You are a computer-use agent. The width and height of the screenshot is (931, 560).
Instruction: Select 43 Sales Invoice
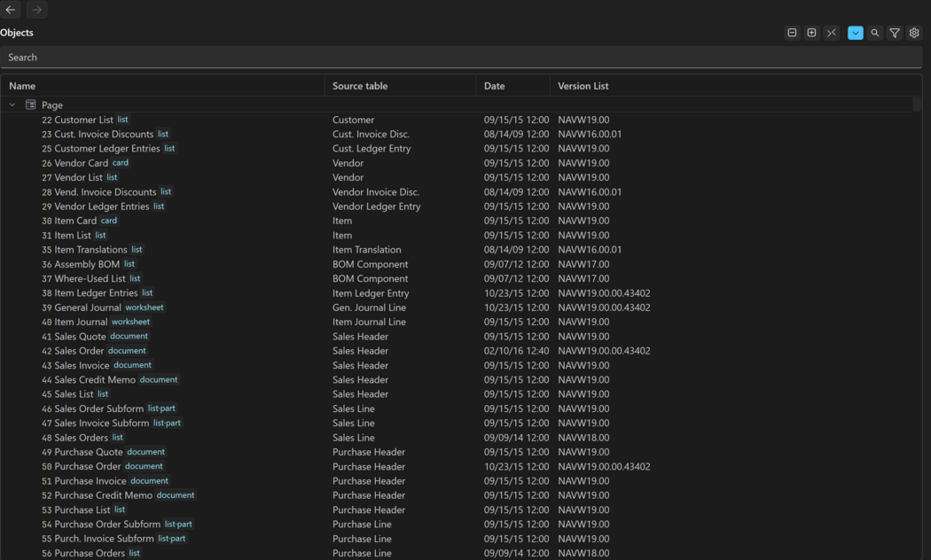click(75, 365)
